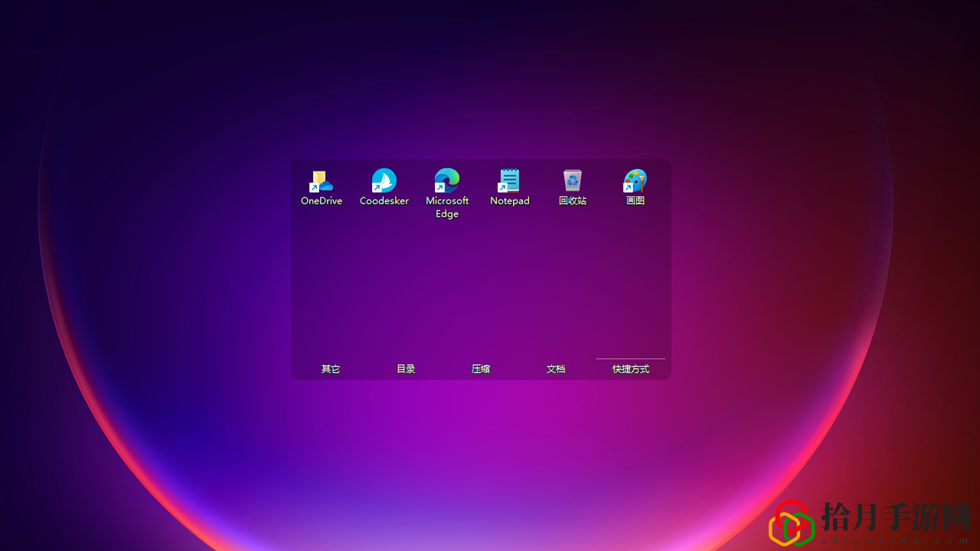Viewport: 980px width, 551px height.
Task: Select the 文档 tab
Action: pyautogui.click(x=556, y=369)
